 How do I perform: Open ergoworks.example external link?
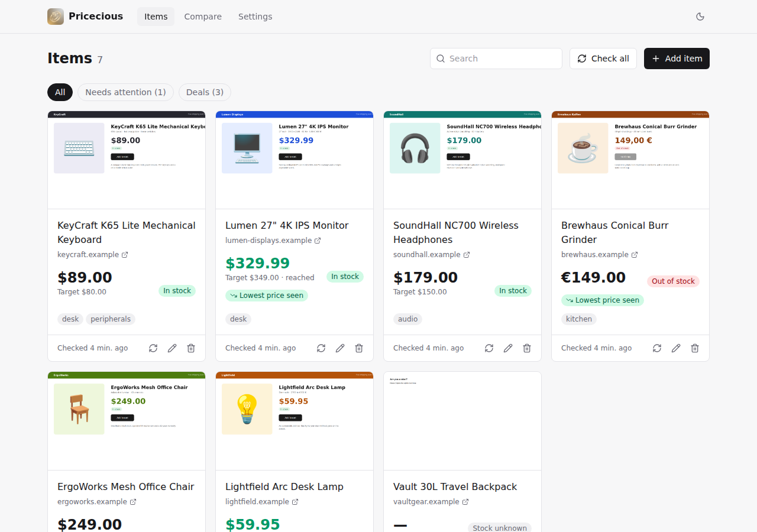click(x=97, y=502)
